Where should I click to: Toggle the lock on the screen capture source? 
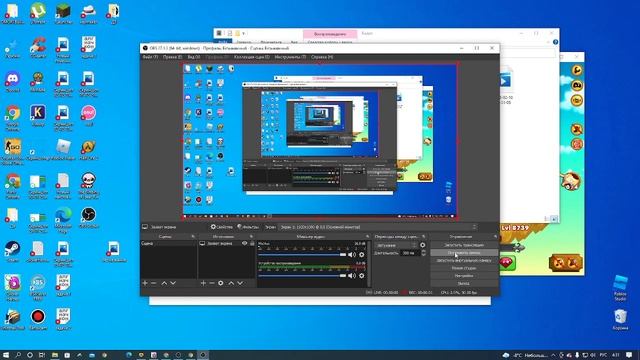point(252,244)
